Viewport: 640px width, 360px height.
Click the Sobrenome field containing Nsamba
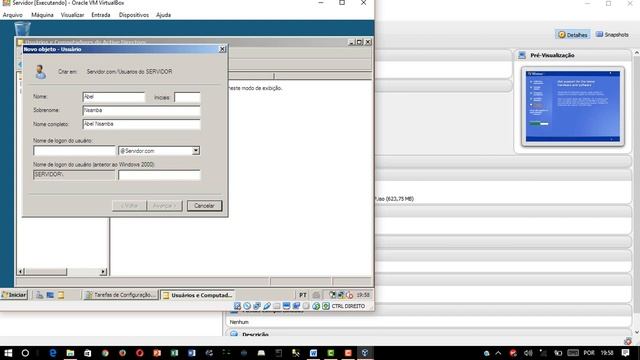click(x=141, y=110)
